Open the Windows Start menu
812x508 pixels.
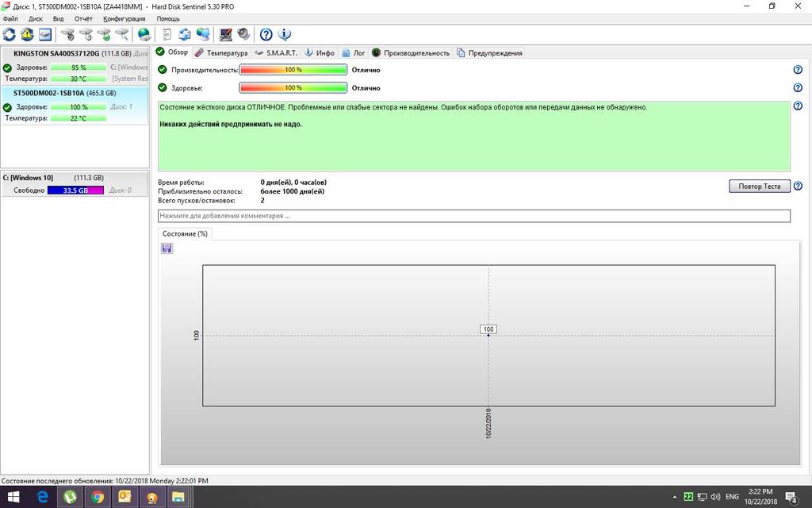point(13,497)
